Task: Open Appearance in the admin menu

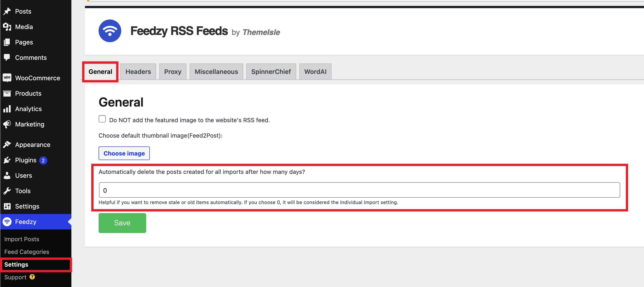Action: [x=32, y=144]
